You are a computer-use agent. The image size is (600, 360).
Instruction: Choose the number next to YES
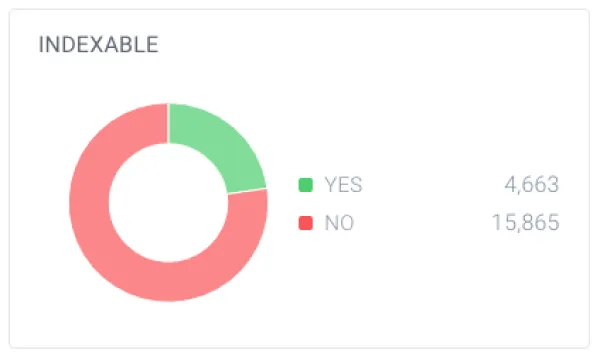click(532, 185)
